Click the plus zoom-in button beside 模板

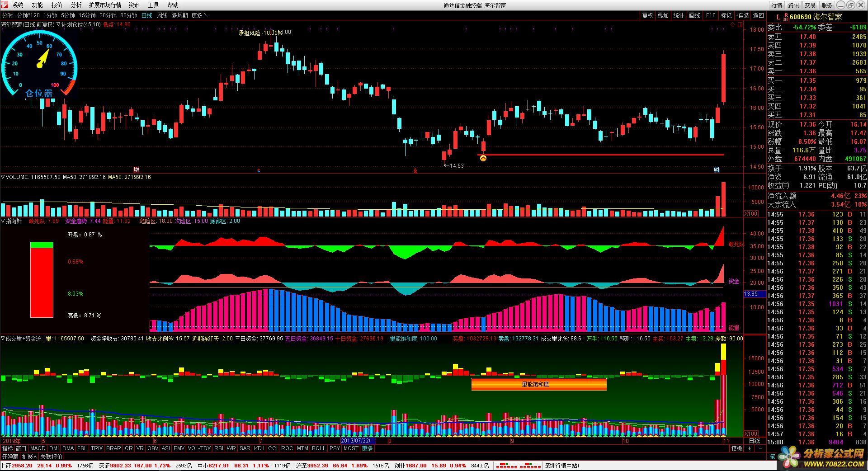(749, 448)
